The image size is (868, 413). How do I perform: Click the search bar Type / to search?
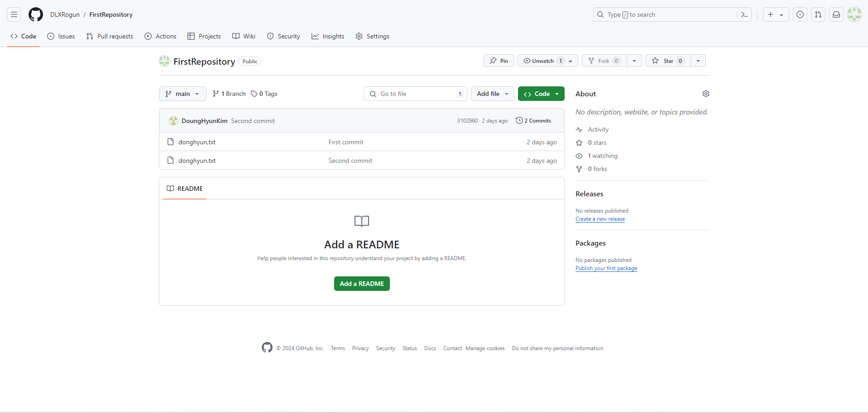click(x=666, y=14)
